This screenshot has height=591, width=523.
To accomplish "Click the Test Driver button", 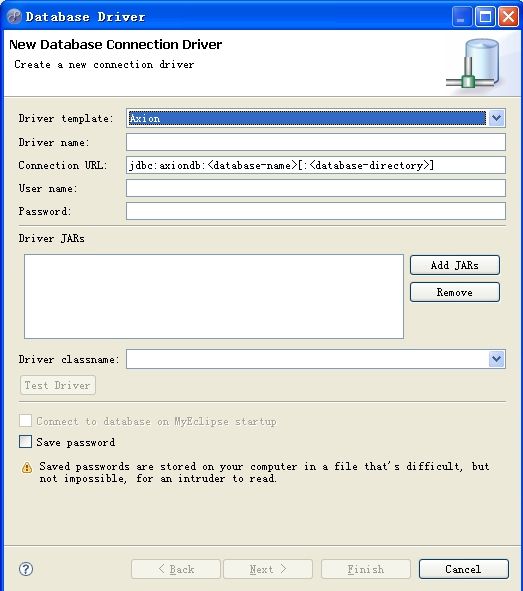I will [58, 385].
